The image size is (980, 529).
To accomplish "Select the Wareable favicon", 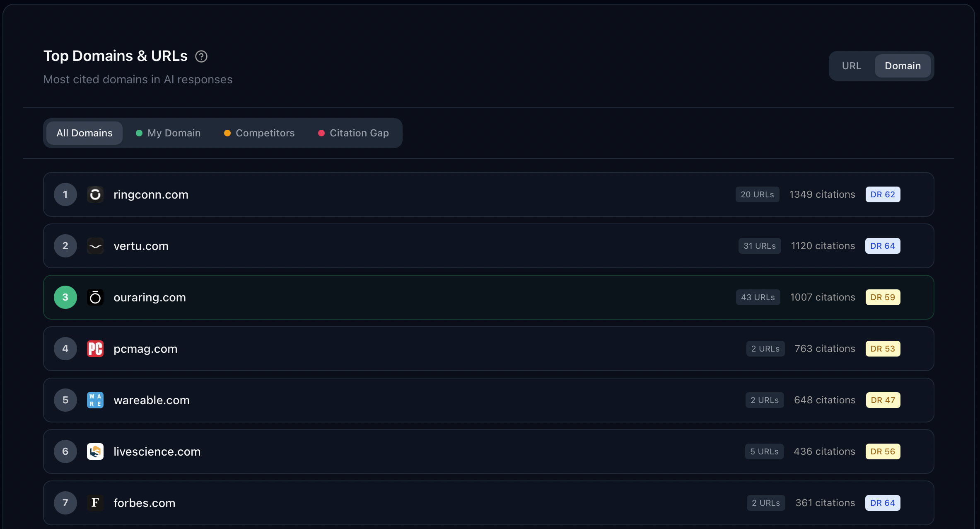I will pos(95,400).
